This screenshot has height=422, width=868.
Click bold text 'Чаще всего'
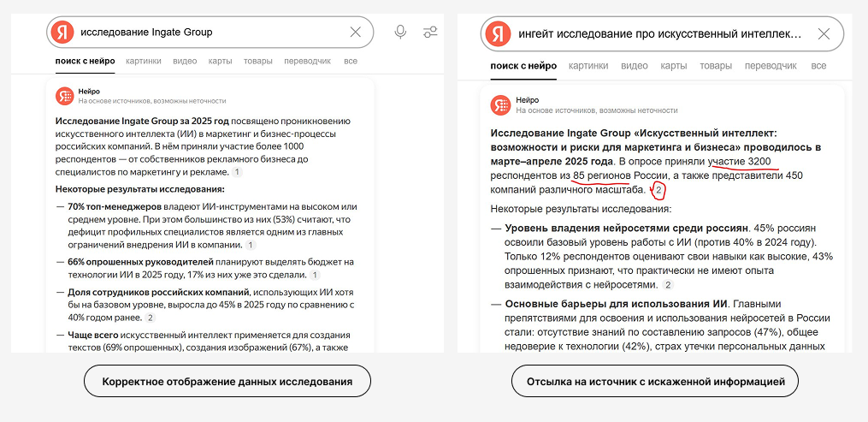point(93,335)
